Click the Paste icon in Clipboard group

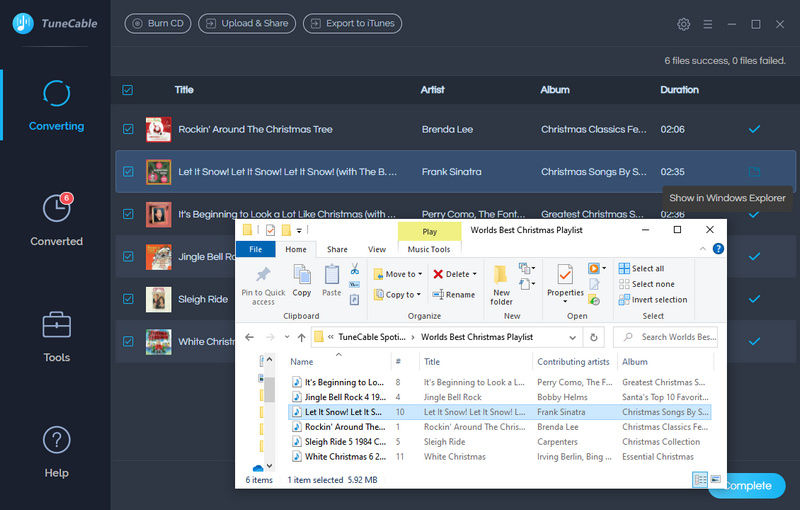pyautogui.click(x=332, y=280)
